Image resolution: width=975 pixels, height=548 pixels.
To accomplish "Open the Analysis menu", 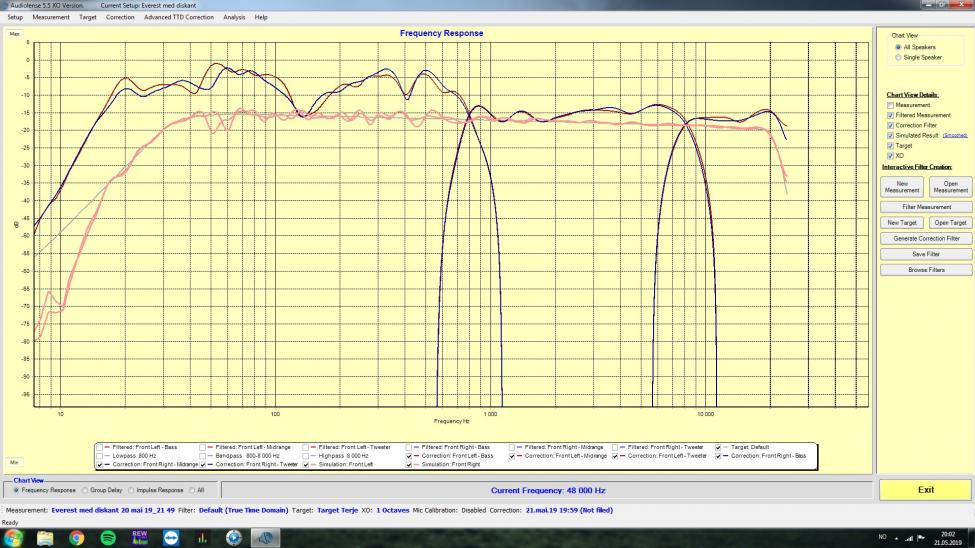I will pyautogui.click(x=234, y=17).
